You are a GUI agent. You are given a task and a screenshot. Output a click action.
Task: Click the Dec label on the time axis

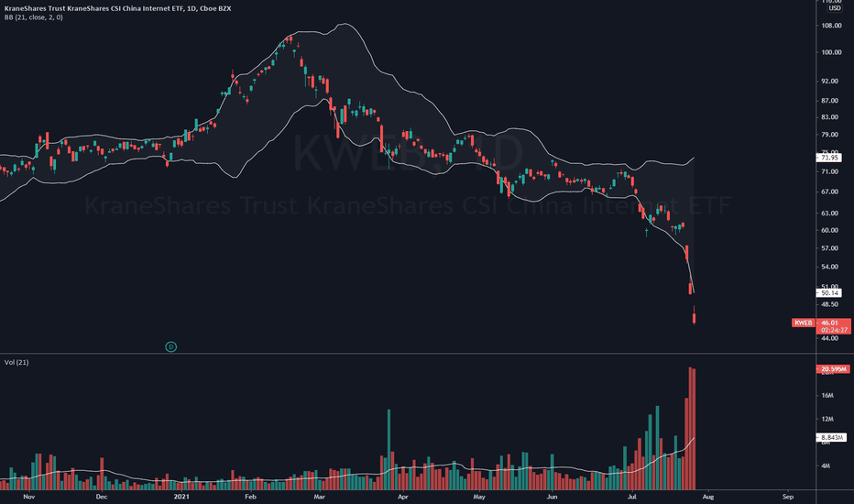click(x=102, y=497)
